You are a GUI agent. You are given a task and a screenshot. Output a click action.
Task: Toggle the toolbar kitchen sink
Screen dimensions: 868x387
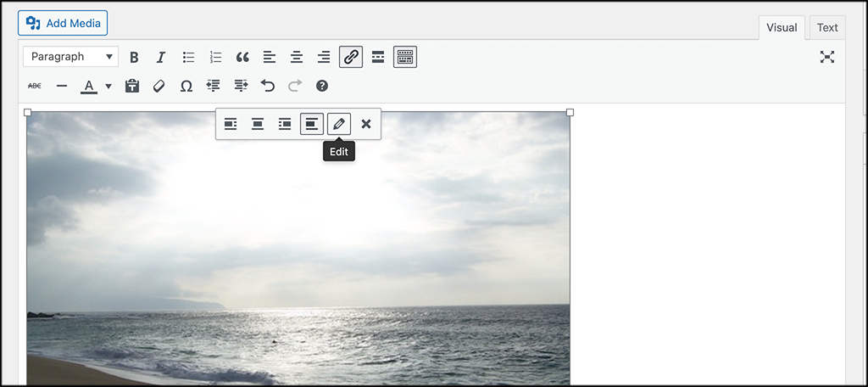(x=405, y=57)
